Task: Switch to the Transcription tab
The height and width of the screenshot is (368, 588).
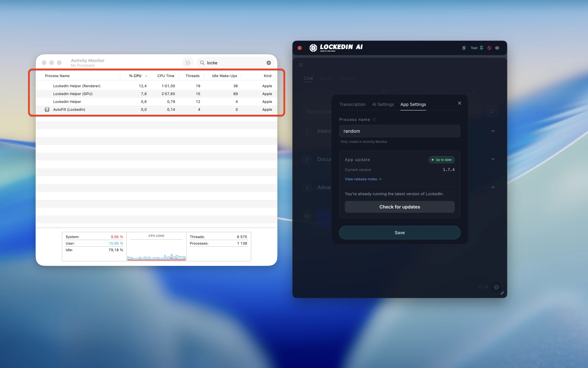Action: (352, 105)
